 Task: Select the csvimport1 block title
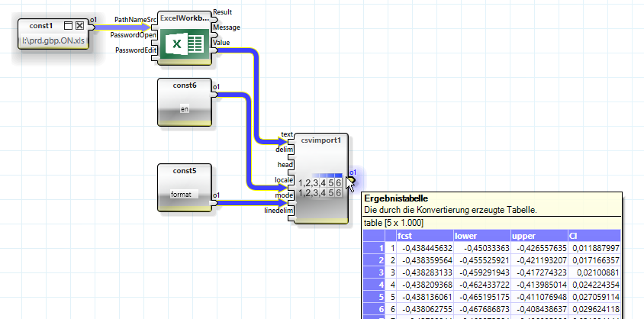[x=321, y=140]
